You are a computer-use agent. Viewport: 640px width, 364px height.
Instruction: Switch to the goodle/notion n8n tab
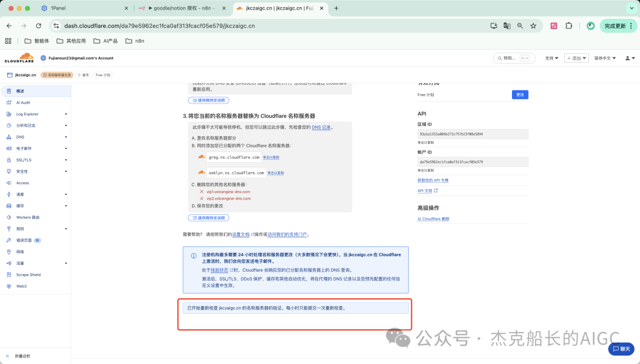[183, 8]
